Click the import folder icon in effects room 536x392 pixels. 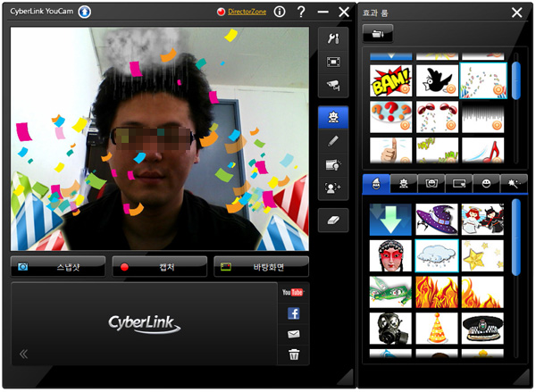coord(378,34)
